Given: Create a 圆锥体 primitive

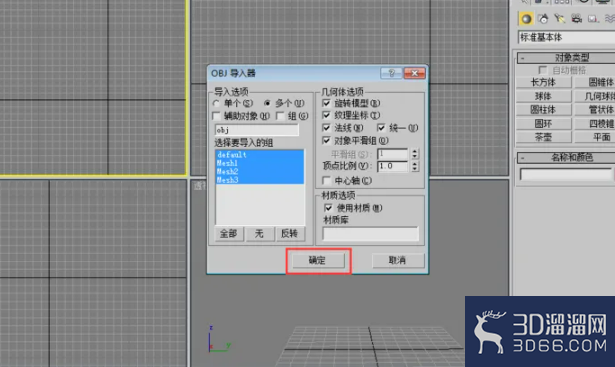Looking at the screenshot, I should point(595,82).
